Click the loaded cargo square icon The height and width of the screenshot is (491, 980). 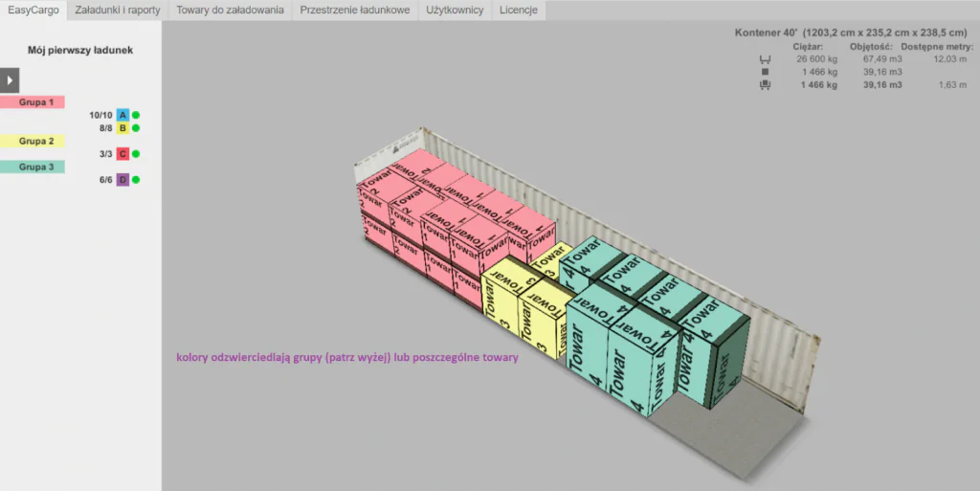(765, 72)
